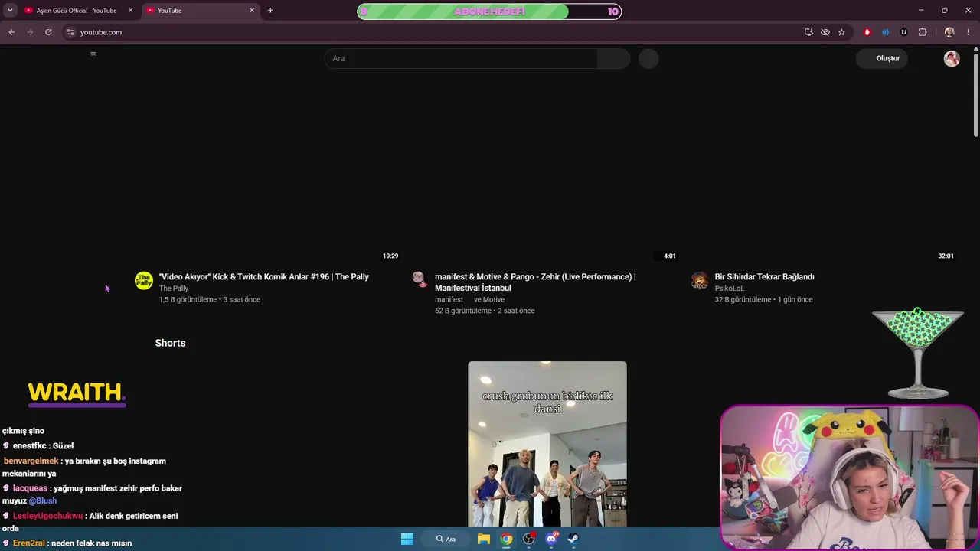Go to the PsikoLoL channel name link
The height and width of the screenshot is (551, 980).
point(729,289)
